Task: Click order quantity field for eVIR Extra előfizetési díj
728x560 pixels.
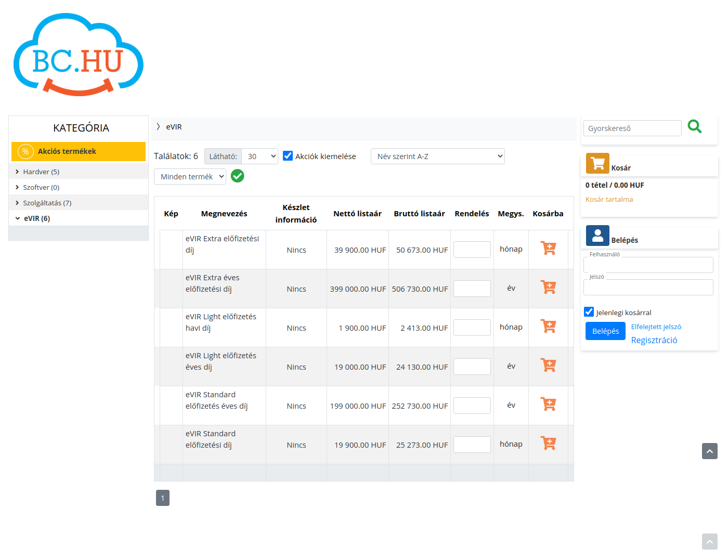Action: pos(472,250)
